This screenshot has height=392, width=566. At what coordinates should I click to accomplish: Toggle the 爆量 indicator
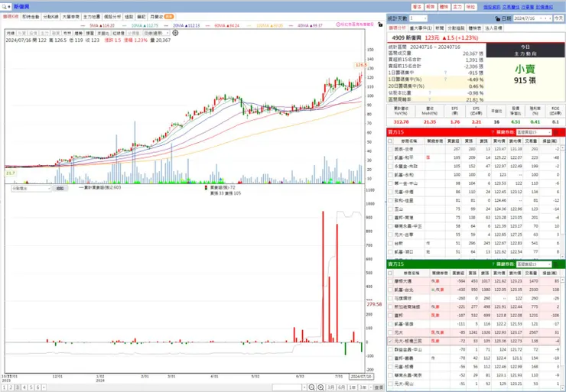(89, 33)
